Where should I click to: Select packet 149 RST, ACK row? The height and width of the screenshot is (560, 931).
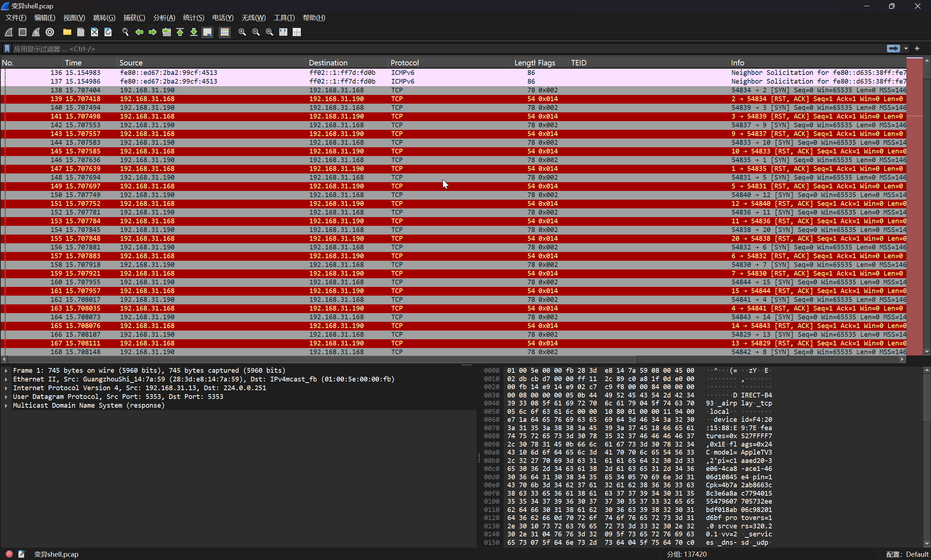[453, 186]
